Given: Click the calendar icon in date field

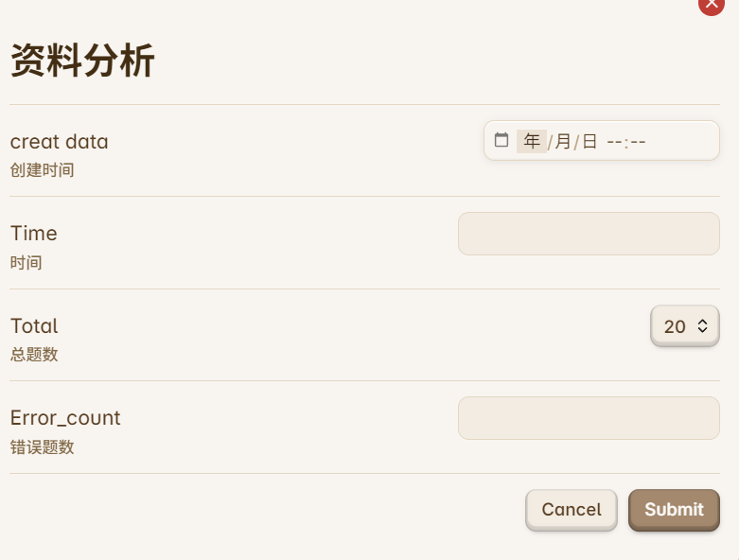Looking at the screenshot, I should 501,141.
